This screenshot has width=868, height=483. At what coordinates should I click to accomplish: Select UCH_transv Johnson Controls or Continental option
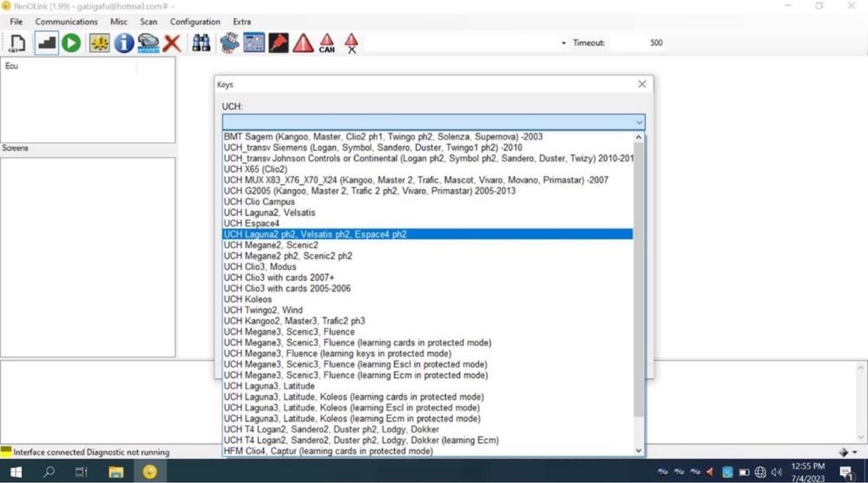pos(427,158)
